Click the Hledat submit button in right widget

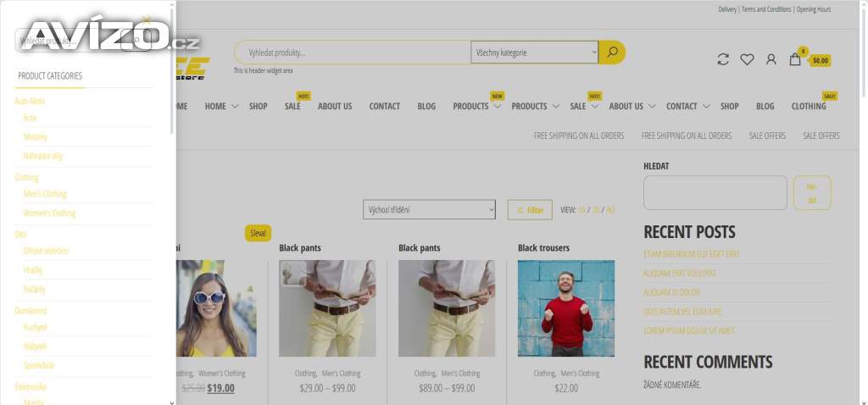click(812, 192)
